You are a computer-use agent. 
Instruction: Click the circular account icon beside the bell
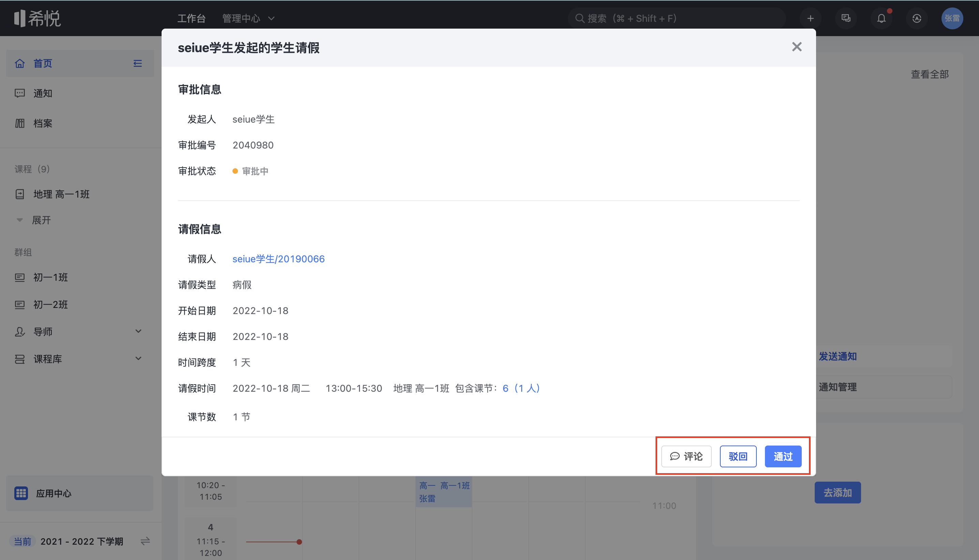click(916, 18)
